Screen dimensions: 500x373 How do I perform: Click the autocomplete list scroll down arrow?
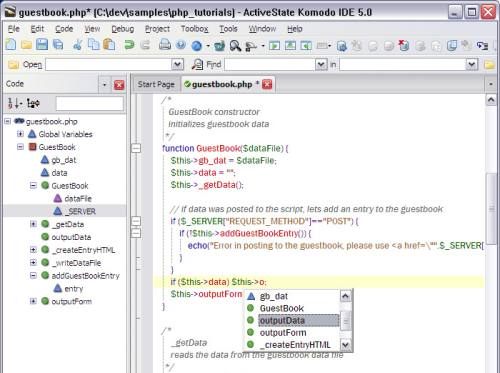[x=345, y=344]
